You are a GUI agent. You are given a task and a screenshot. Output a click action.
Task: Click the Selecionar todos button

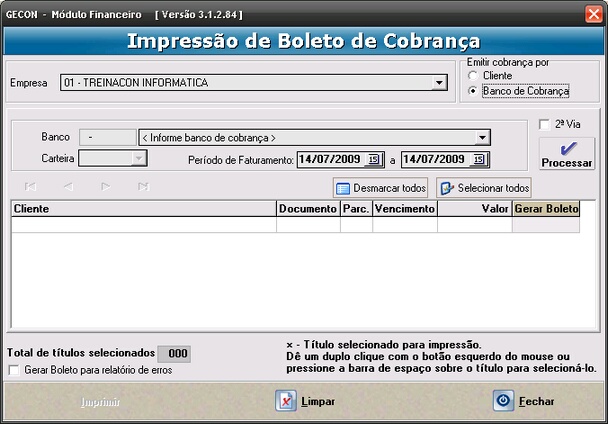tap(484, 188)
